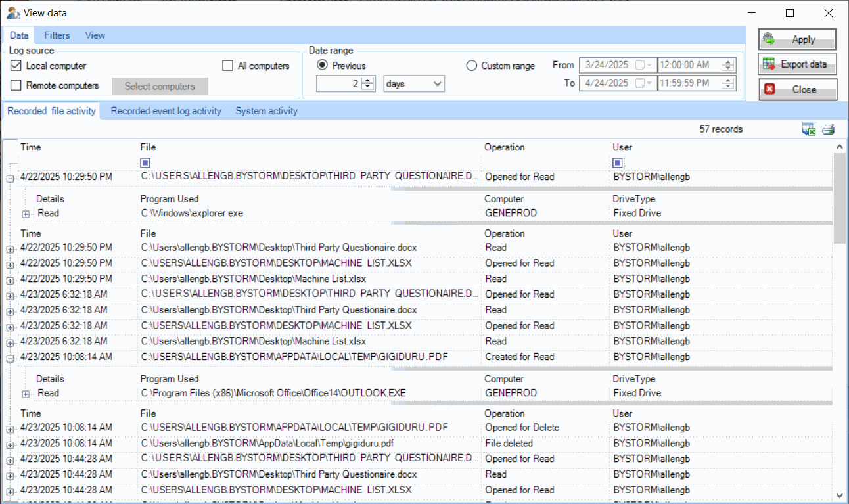Click the filter icon under File column
This screenshot has width=849, height=504.
tap(145, 162)
